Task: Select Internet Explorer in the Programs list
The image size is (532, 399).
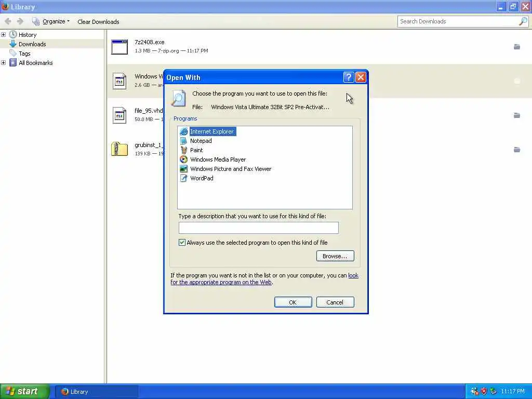Action: point(212,131)
